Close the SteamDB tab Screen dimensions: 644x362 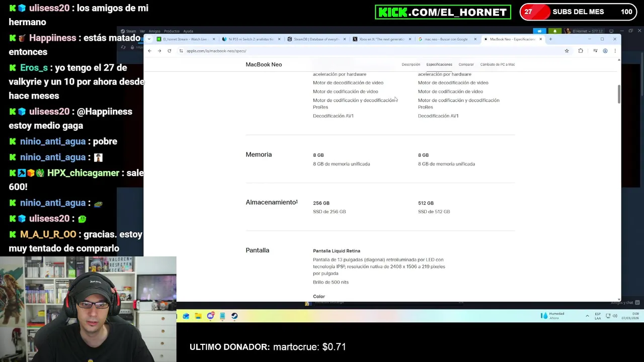pos(344,39)
